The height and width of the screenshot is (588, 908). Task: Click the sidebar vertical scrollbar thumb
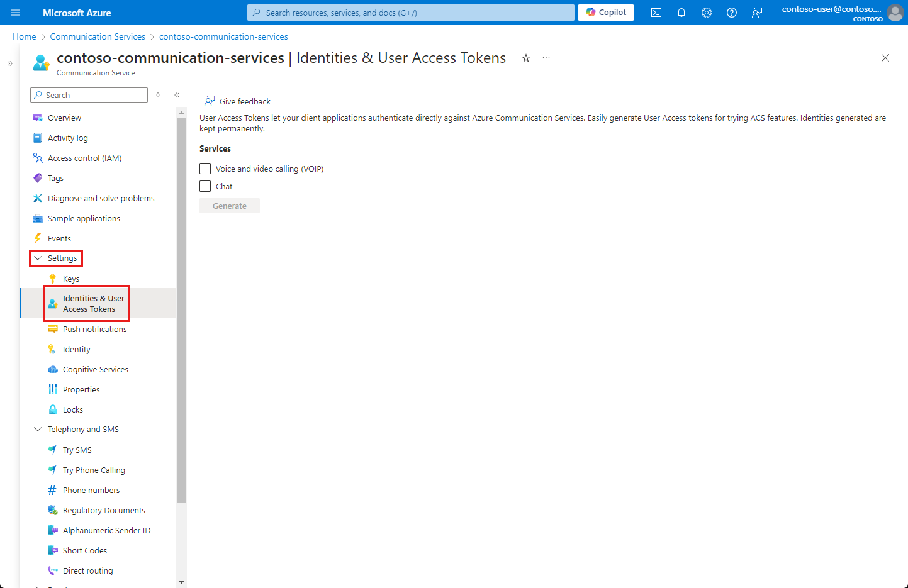click(182, 310)
